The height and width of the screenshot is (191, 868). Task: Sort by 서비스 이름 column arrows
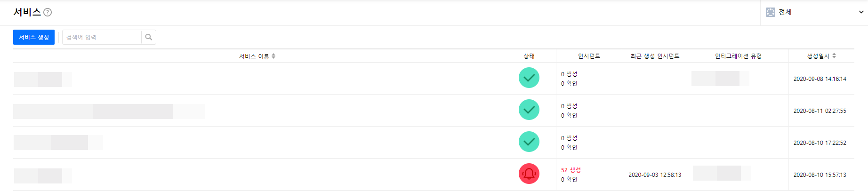coord(273,56)
